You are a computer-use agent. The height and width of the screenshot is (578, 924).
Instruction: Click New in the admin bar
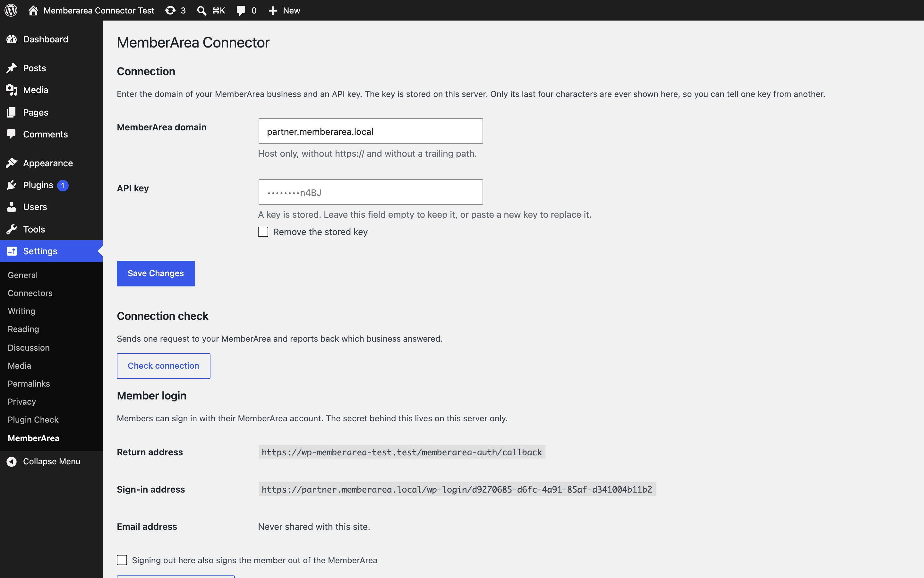[291, 10]
